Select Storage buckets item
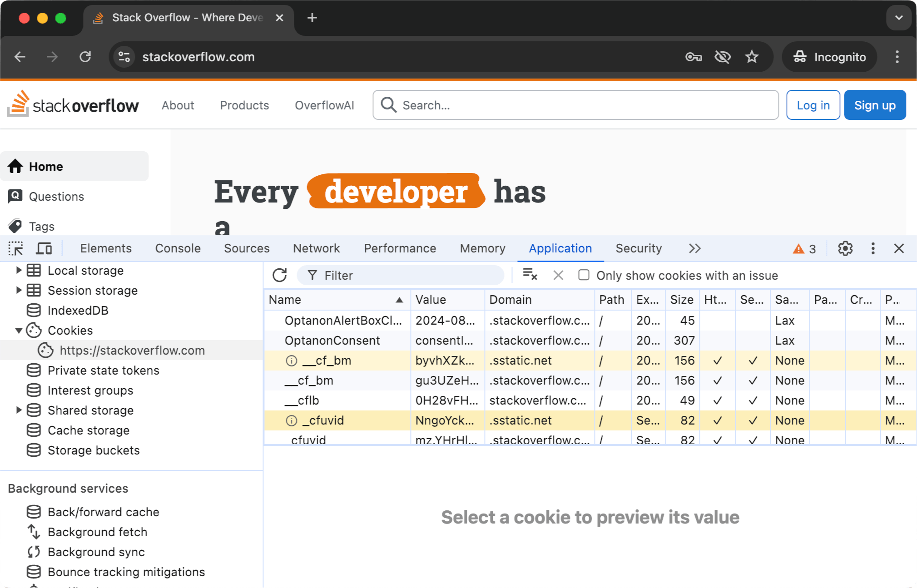917x588 pixels. [x=94, y=450]
